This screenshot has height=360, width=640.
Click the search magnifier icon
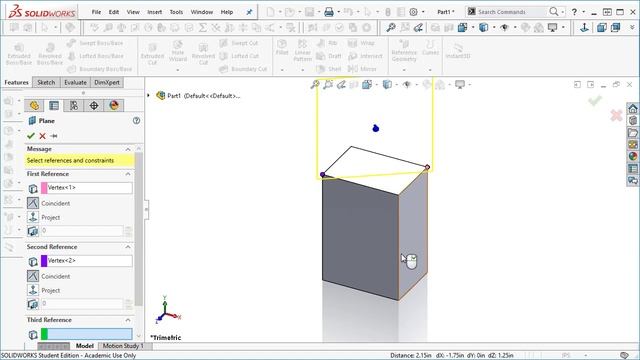coord(553,12)
